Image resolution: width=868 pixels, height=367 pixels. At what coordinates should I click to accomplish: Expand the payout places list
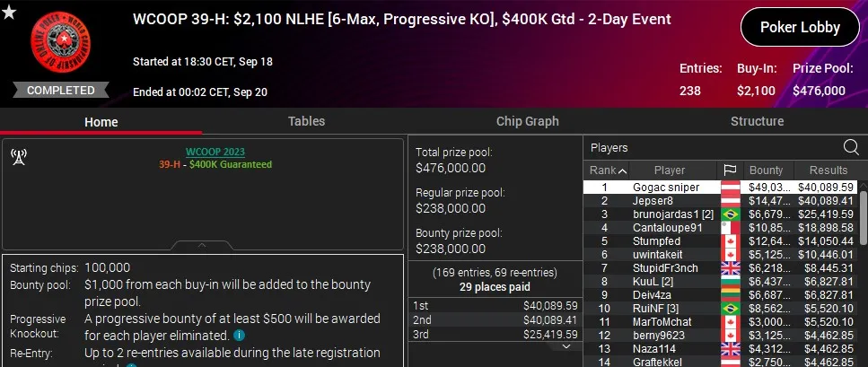(x=566, y=346)
